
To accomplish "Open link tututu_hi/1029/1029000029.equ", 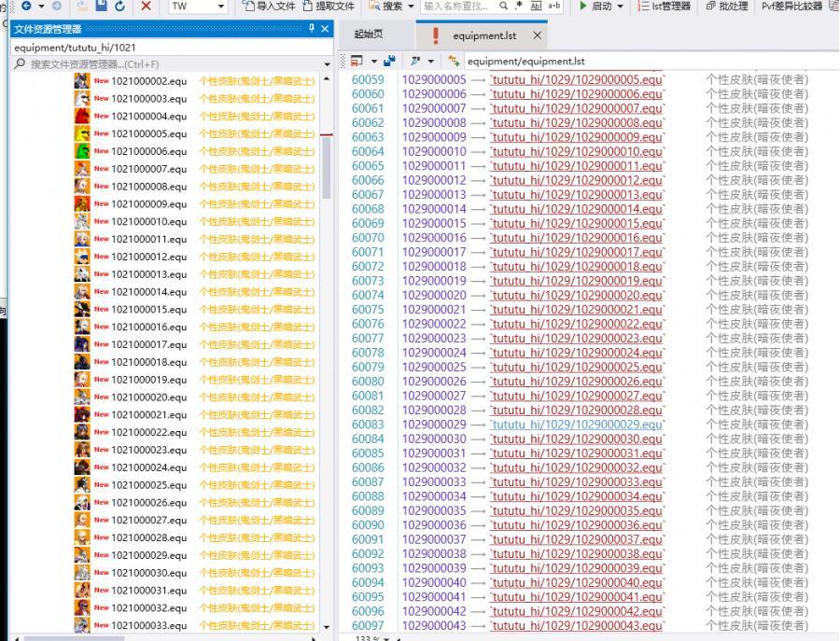I will (x=577, y=425).
